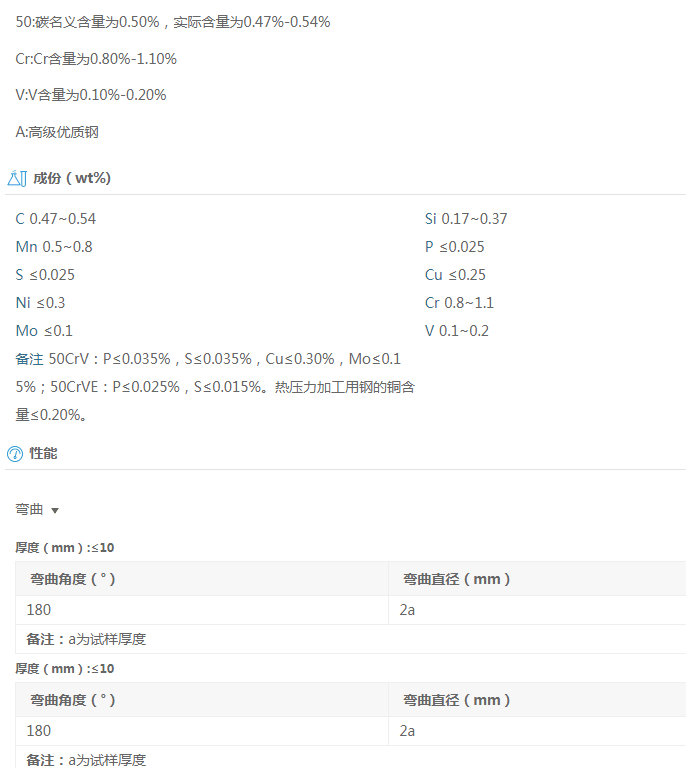This screenshot has height=768, width=686.
Task: Click the V 0.1~0.2 composition entry
Action: tap(456, 331)
